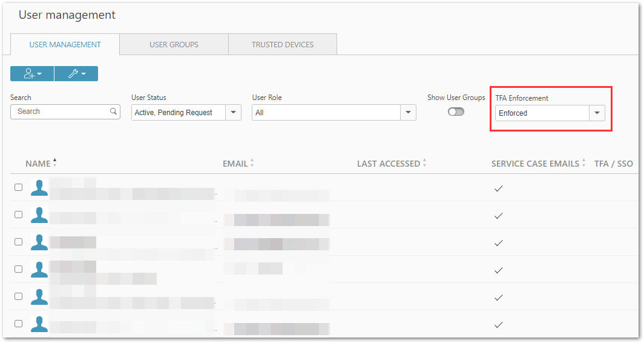Click into the Search input field

point(62,112)
